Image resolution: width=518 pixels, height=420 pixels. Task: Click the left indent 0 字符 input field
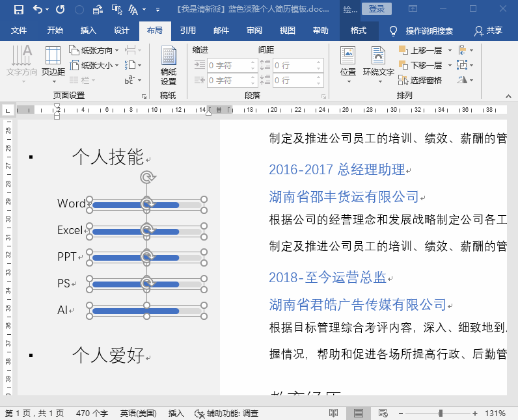(x=232, y=65)
